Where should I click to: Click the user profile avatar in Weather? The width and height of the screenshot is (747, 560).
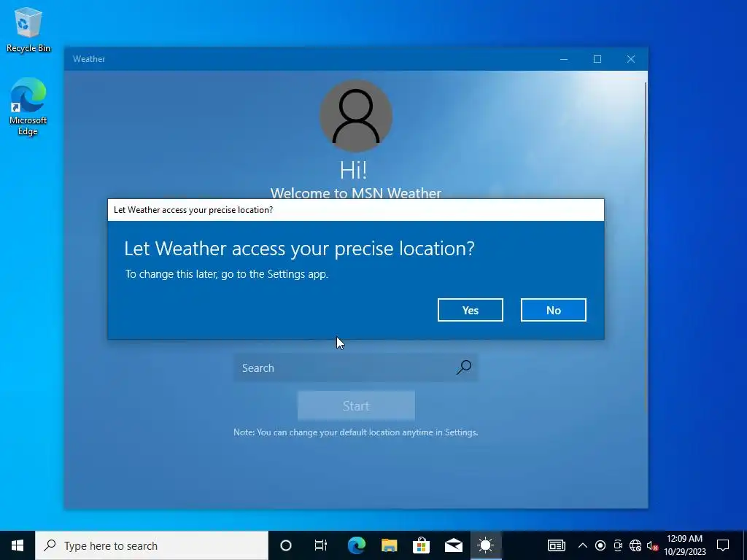coord(356,116)
